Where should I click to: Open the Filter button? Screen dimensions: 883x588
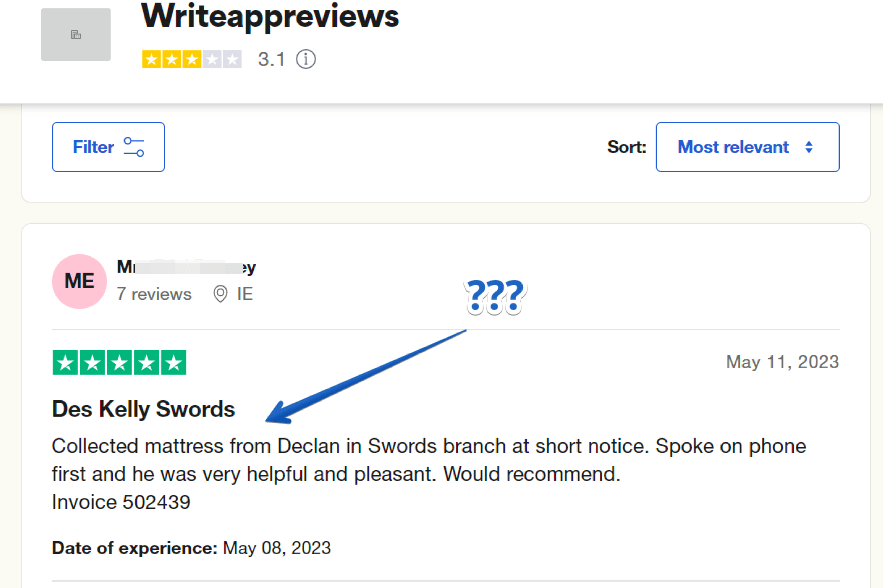click(x=108, y=147)
